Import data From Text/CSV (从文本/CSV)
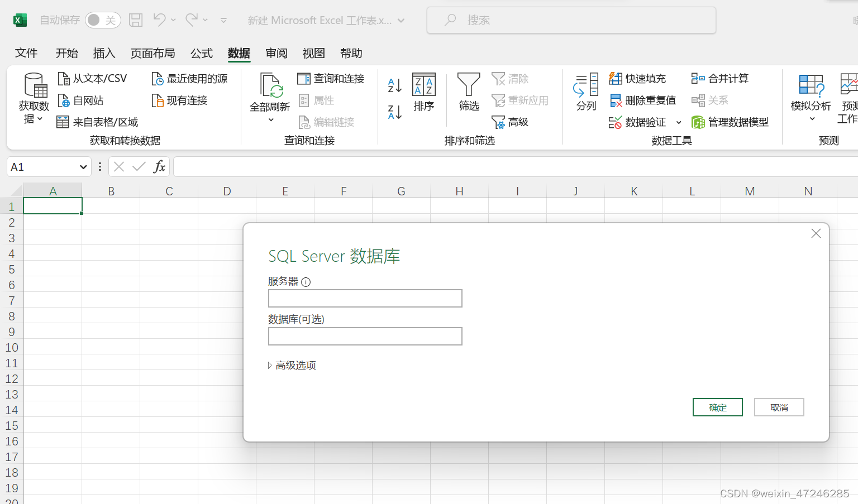 (93, 79)
